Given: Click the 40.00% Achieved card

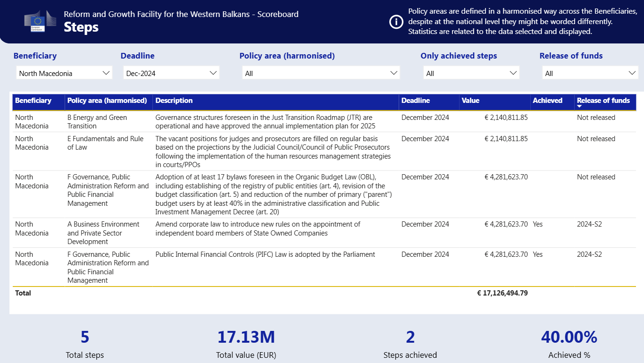Looking at the screenshot, I should (569, 344).
